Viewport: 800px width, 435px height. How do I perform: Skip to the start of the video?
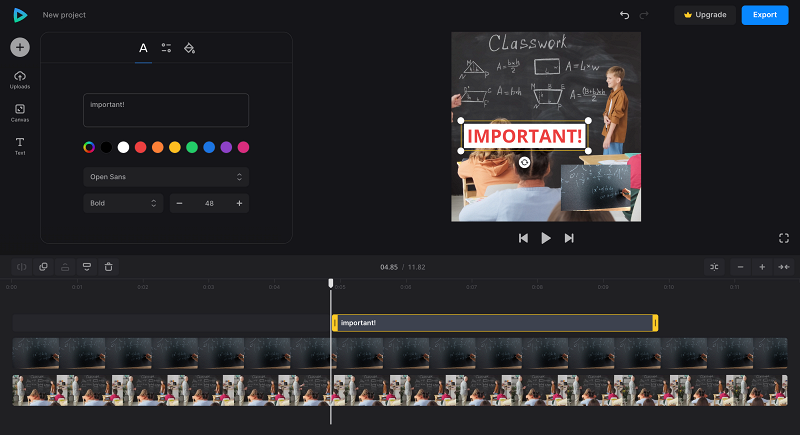click(x=523, y=238)
